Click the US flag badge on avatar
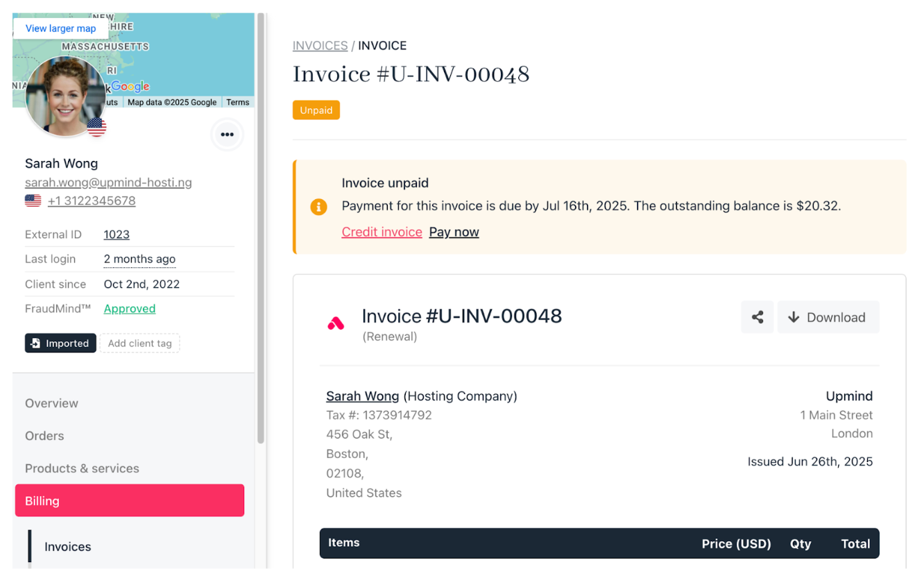The height and width of the screenshot is (569, 924). pos(96,127)
